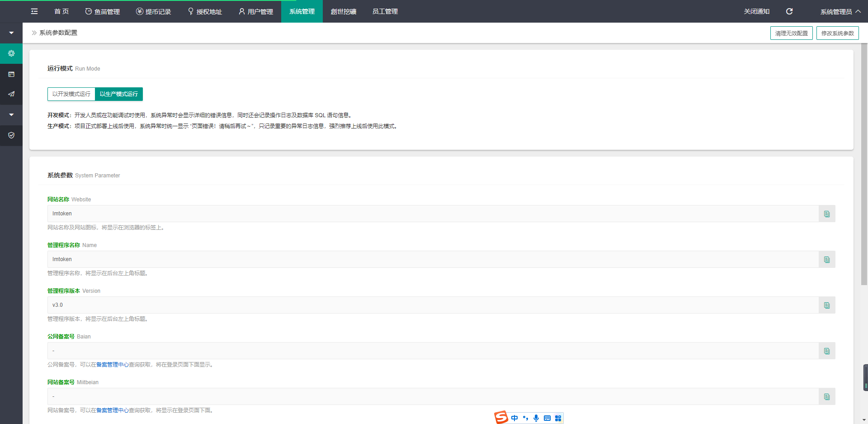Click the paper plane sidebar icon
Viewport: 868px width, 424px height.
pos(11,94)
